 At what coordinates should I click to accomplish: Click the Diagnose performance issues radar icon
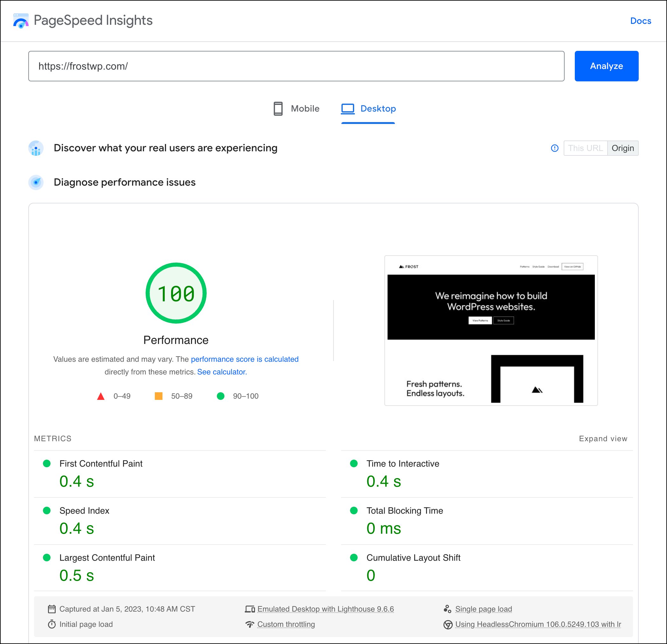[x=36, y=182]
